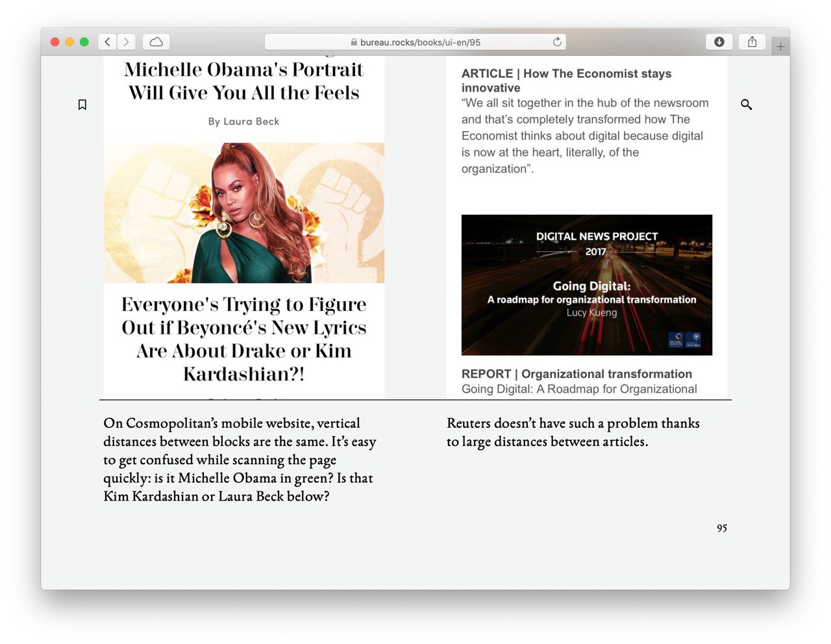Viewport: 831px width, 644px height.
Task: Minimize the window with the yellow button
Action: 69,42
